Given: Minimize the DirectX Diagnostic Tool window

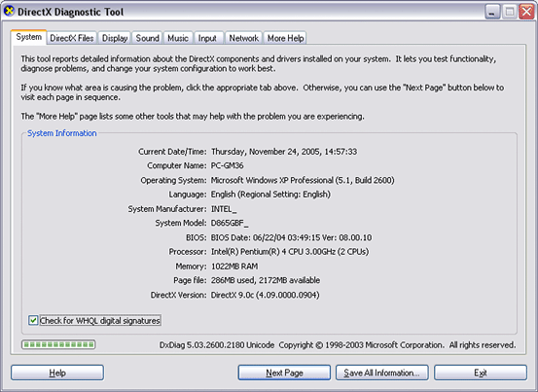Looking at the screenshot, I should 492,12.
